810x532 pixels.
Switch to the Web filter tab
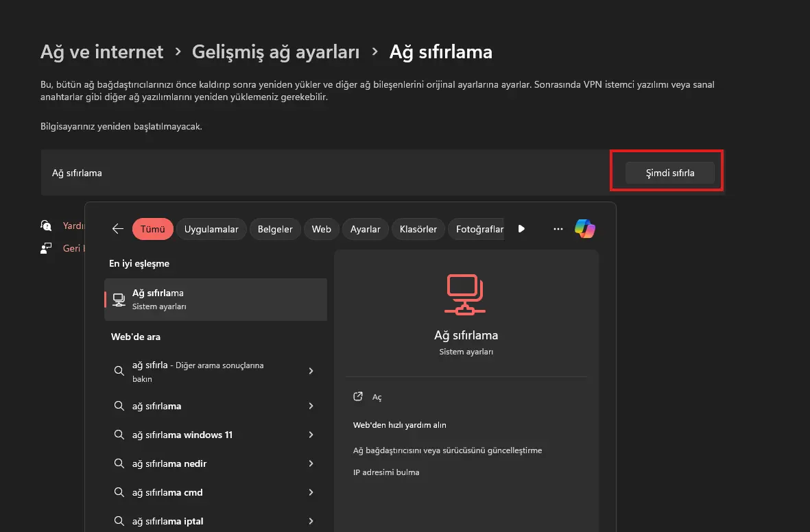coord(321,229)
